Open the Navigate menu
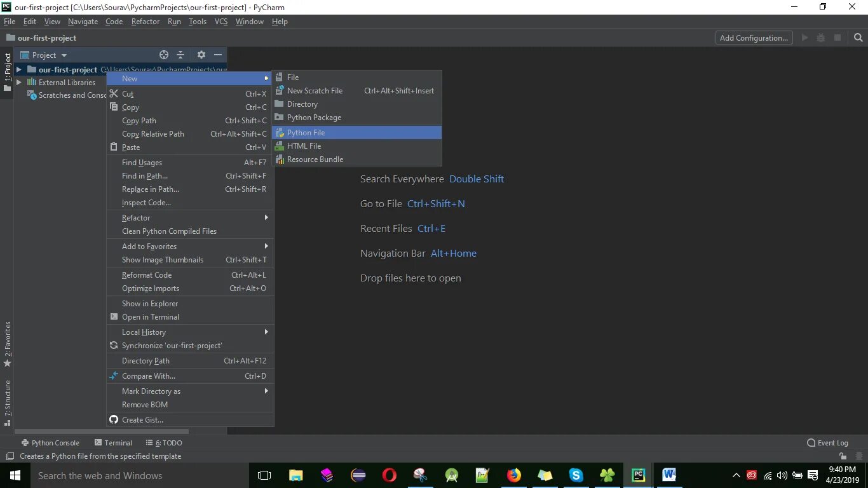The image size is (868, 488). point(83,22)
